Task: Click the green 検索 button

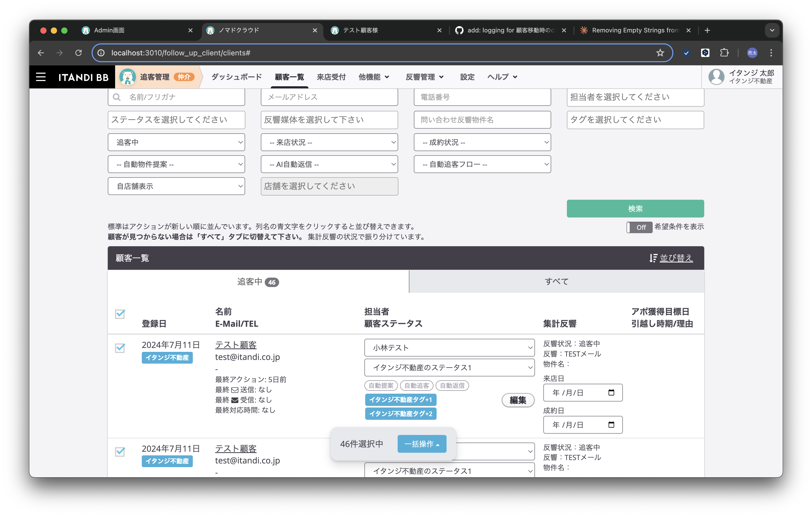Action: click(635, 209)
